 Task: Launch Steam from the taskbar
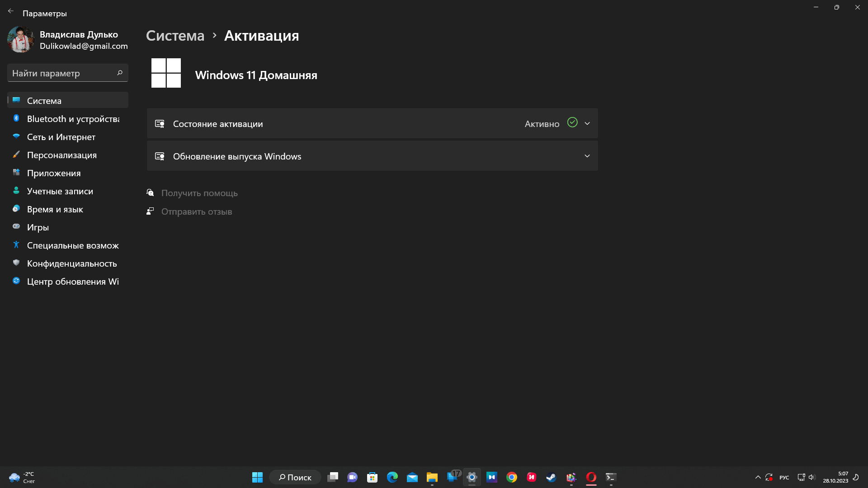tap(552, 477)
